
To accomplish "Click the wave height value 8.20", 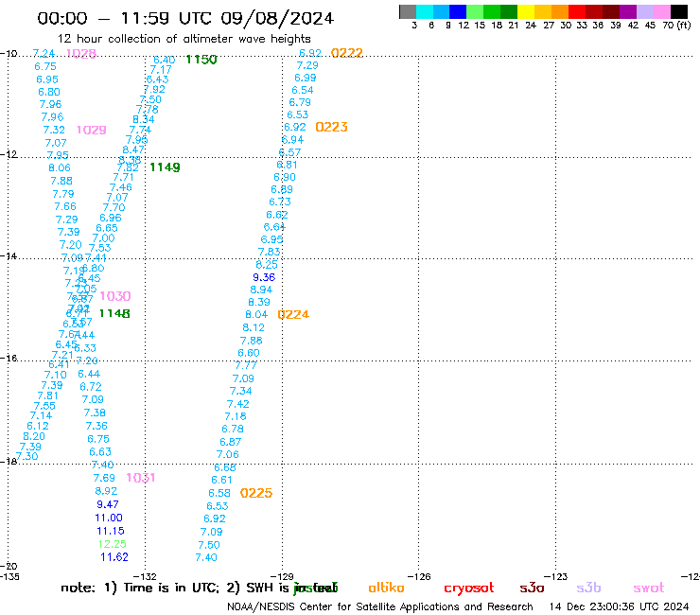I will (x=34, y=436).
